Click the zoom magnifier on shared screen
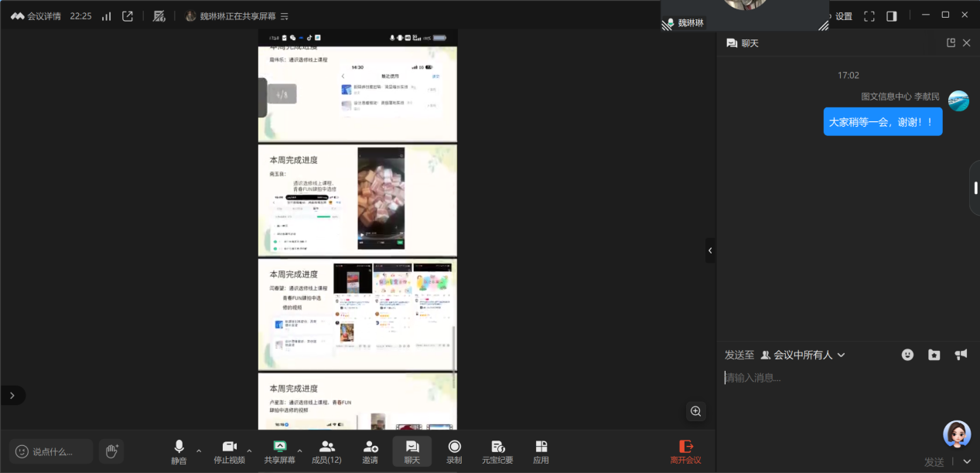 (x=695, y=411)
